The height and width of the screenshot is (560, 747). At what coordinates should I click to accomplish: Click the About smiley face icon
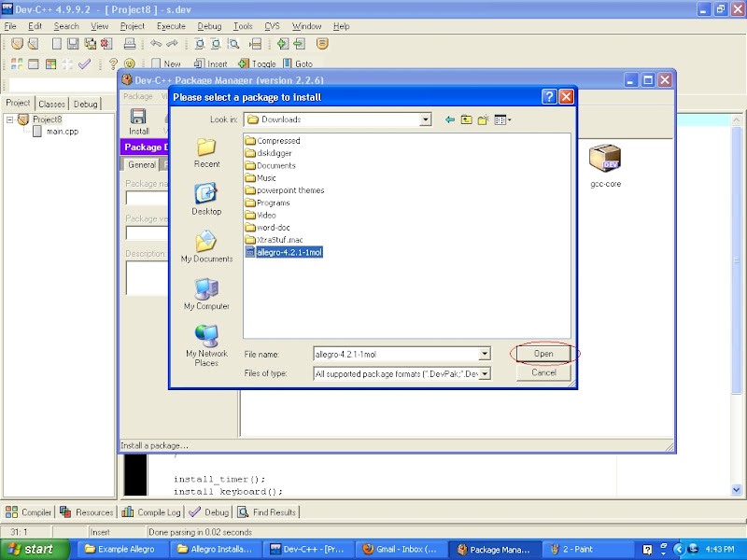[x=129, y=63]
